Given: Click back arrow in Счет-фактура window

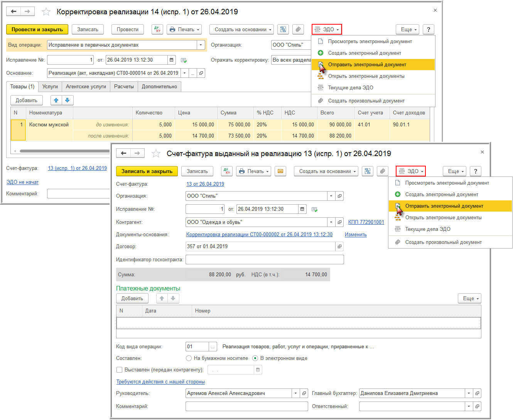Looking at the screenshot, I should pyautogui.click(x=123, y=153).
